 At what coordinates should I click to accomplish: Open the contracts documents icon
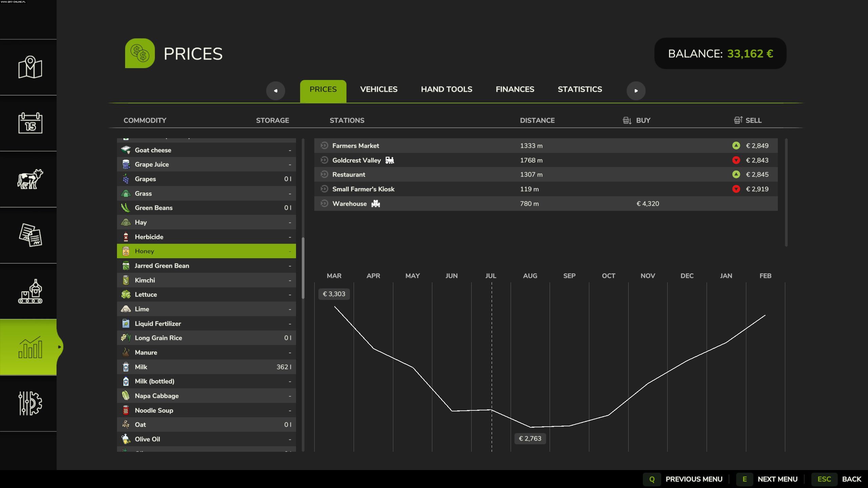30,235
